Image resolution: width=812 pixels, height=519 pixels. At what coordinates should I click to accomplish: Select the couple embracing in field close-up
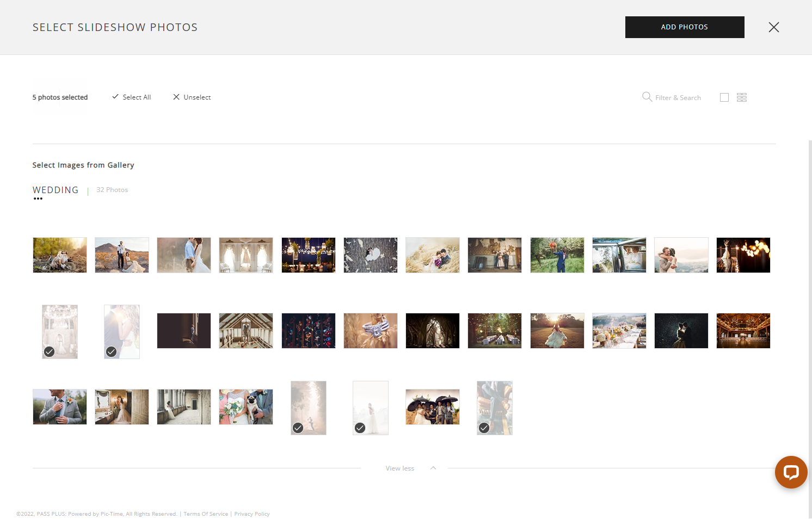coord(184,255)
